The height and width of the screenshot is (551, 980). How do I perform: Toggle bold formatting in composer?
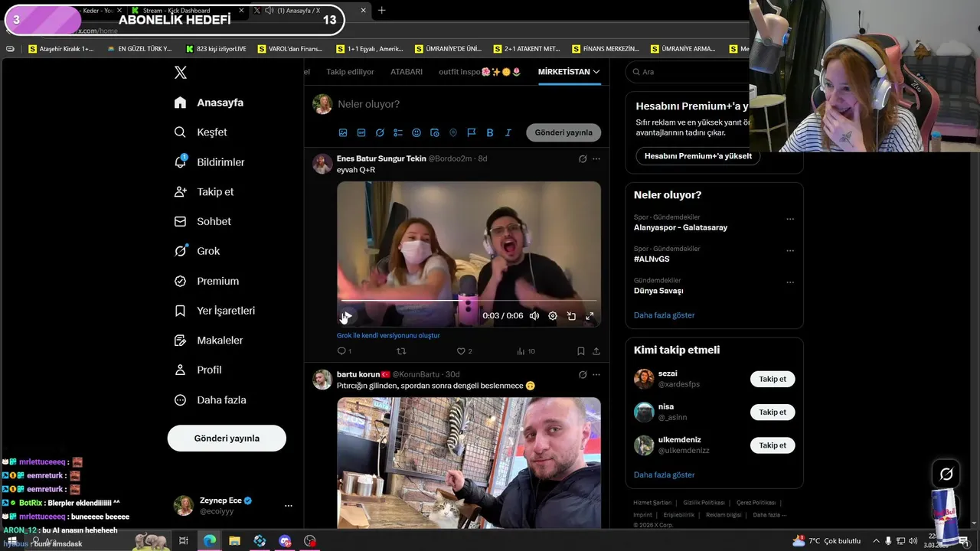click(490, 132)
